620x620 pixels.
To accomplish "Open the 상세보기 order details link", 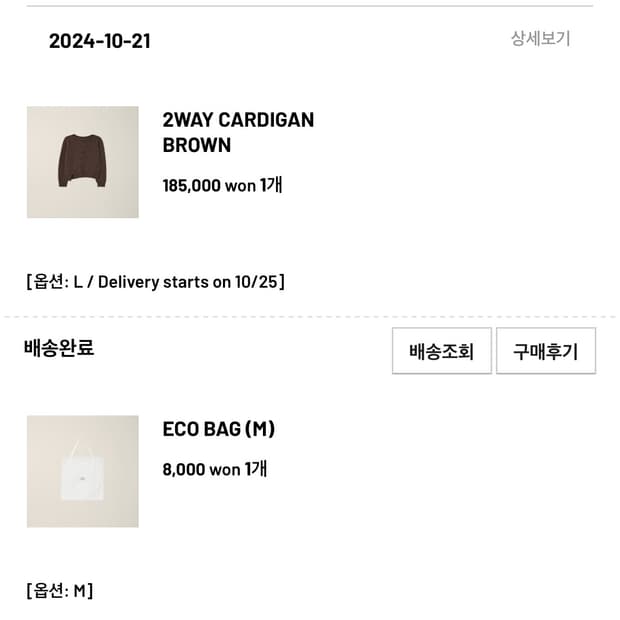I will (x=540, y=39).
